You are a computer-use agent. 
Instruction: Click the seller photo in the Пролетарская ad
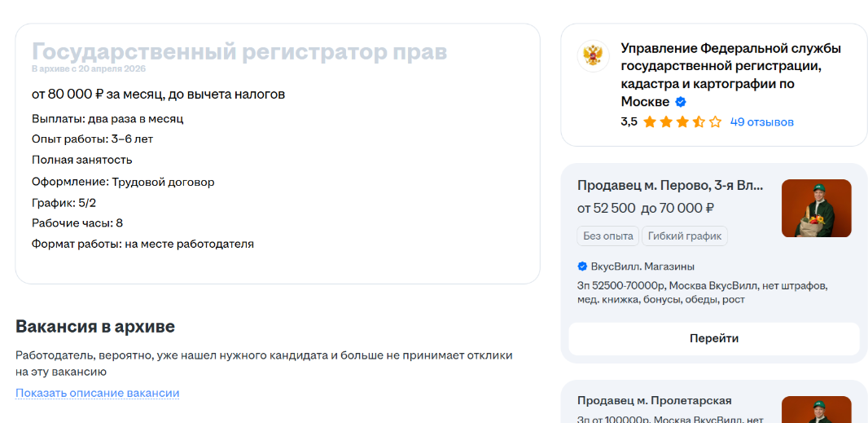click(816, 410)
